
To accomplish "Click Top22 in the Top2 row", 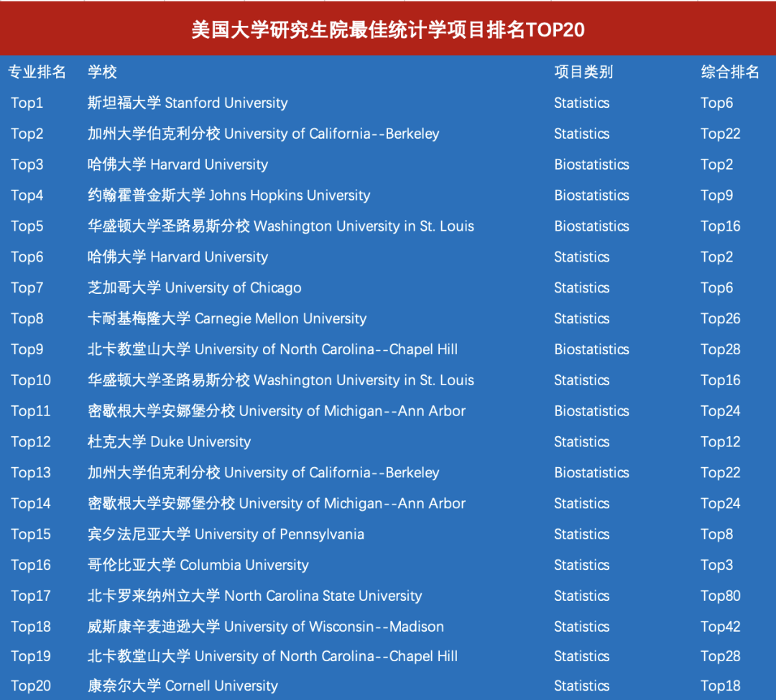I will (x=721, y=134).
